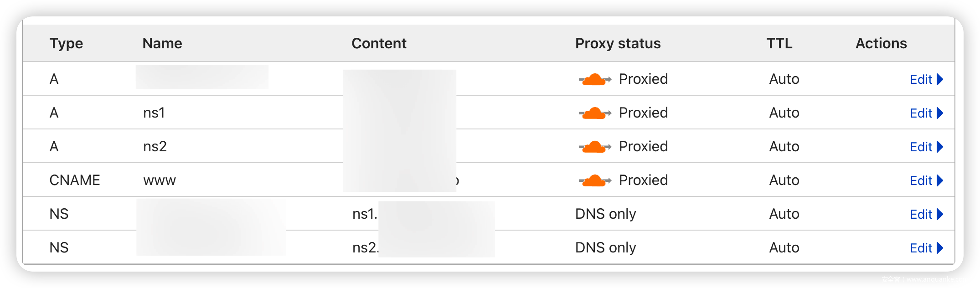This screenshot has width=980, height=288.
Task: Expand Edit arrow for ns1 record
Action: point(940,113)
